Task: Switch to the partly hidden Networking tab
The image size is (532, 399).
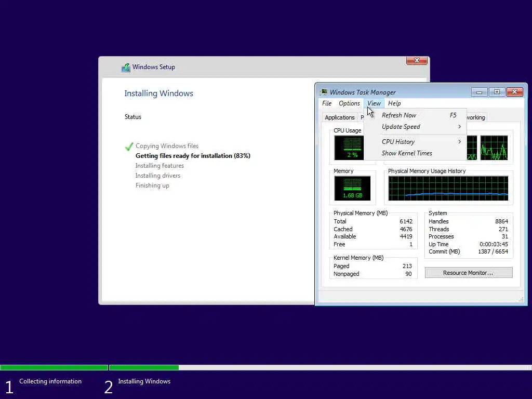Action: [x=476, y=117]
